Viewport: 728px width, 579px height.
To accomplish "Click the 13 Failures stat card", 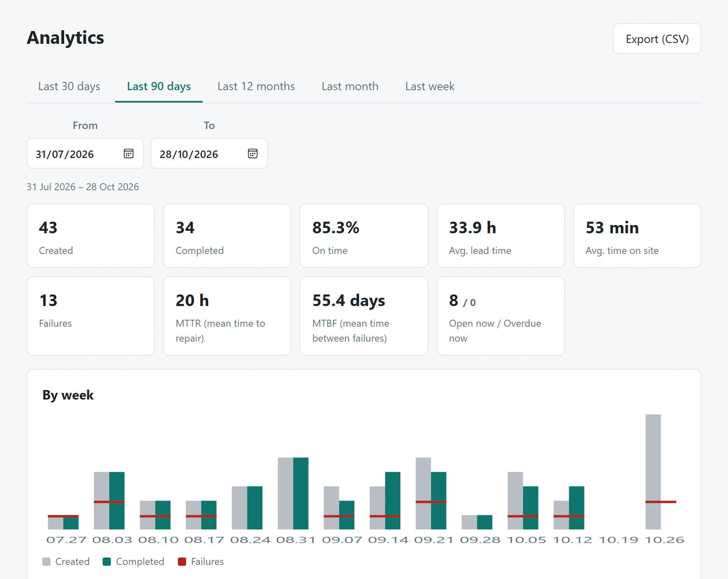I will (x=91, y=316).
